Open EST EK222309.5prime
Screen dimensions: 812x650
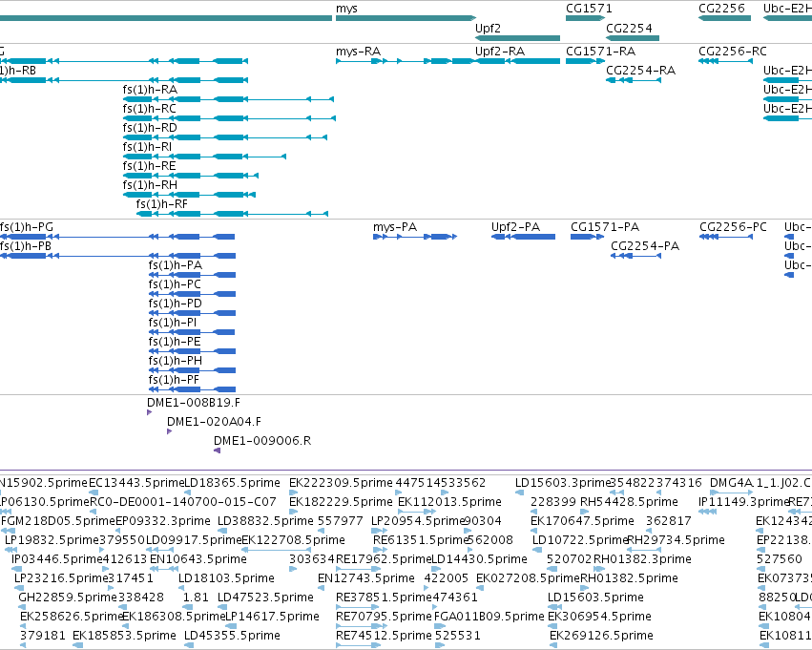[341, 483]
